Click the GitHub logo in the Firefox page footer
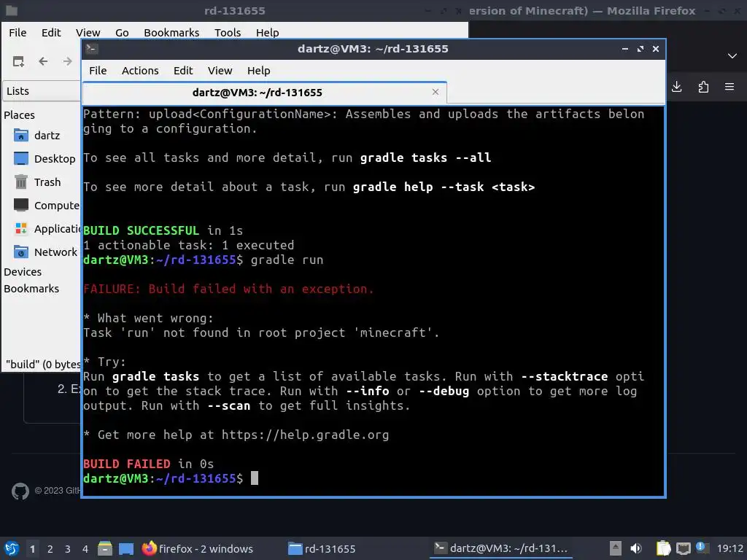 [x=20, y=491]
